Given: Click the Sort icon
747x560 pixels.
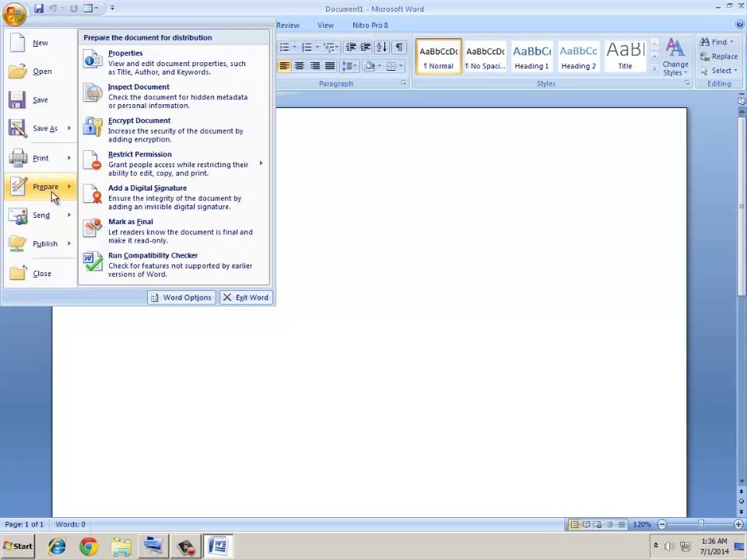Looking at the screenshot, I should click(382, 47).
